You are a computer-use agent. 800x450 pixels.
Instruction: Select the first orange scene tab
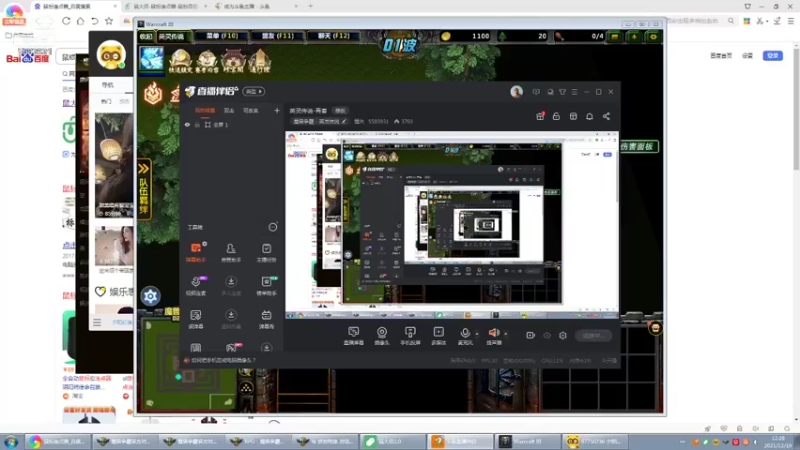(205, 110)
